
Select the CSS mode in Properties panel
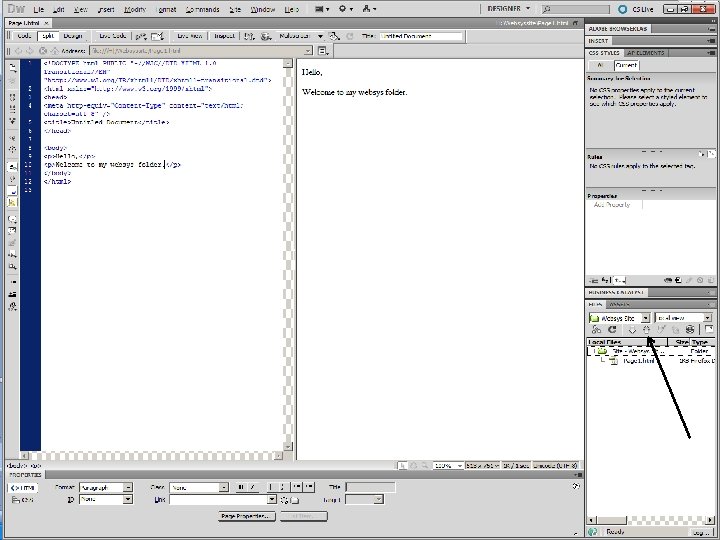tap(22, 499)
